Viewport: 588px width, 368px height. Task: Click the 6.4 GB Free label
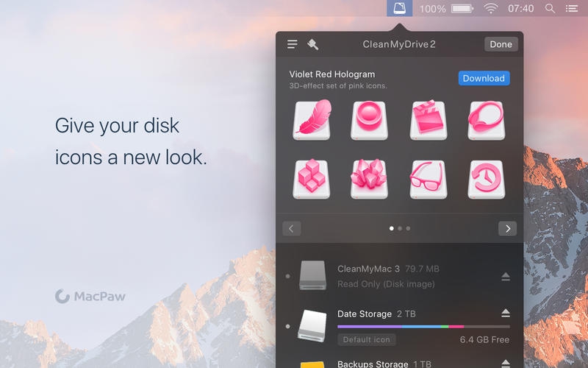[x=484, y=340]
